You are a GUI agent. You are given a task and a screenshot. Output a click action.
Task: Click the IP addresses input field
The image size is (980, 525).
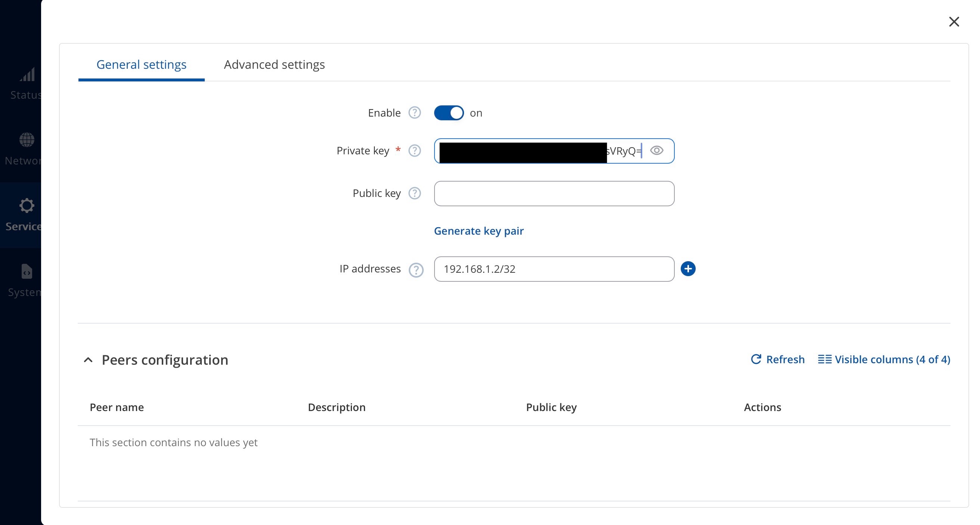coord(554,269)
